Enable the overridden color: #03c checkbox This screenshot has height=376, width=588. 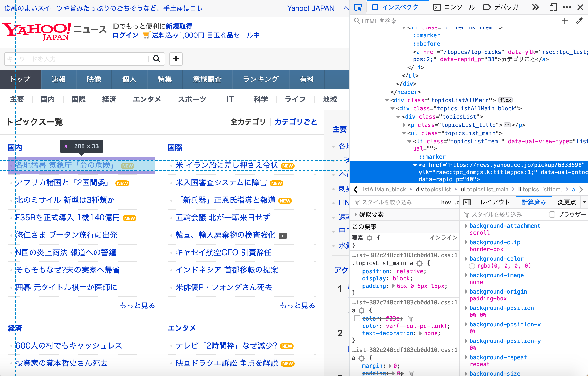click(x=357, y=318)
